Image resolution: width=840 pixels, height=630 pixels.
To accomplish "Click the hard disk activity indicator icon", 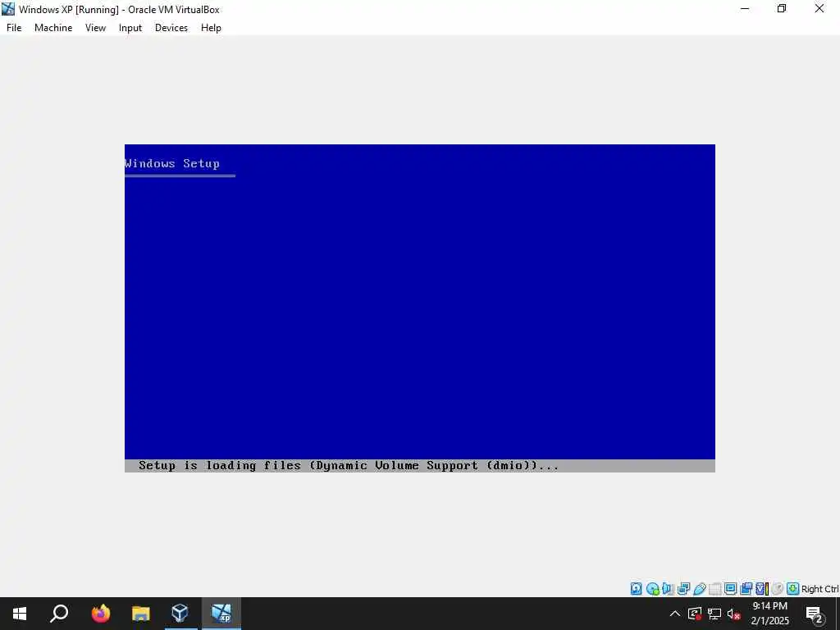I will click(x=636, y=589).
